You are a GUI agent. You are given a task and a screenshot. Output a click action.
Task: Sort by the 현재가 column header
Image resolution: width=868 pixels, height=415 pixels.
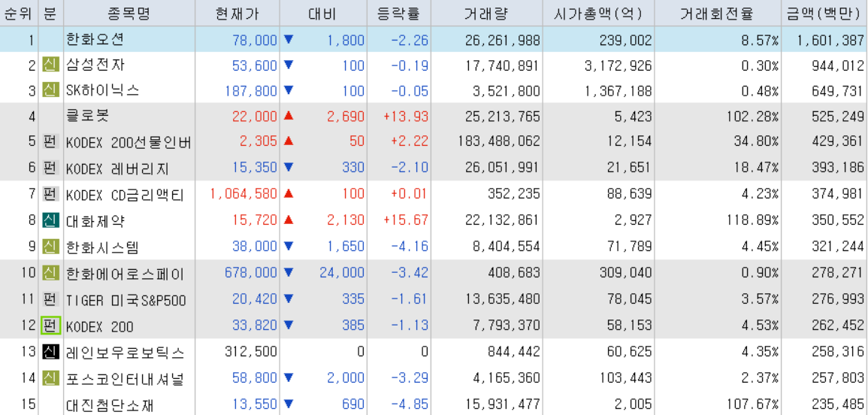coord(238,14)
